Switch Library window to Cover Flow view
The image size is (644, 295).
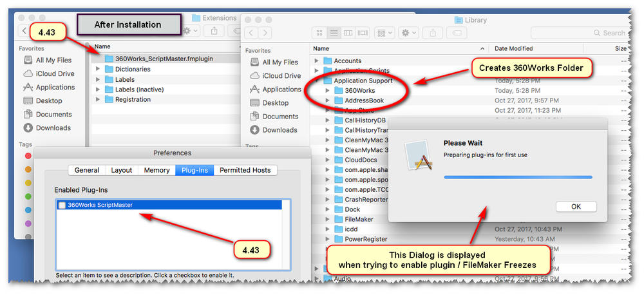[362, 33]
